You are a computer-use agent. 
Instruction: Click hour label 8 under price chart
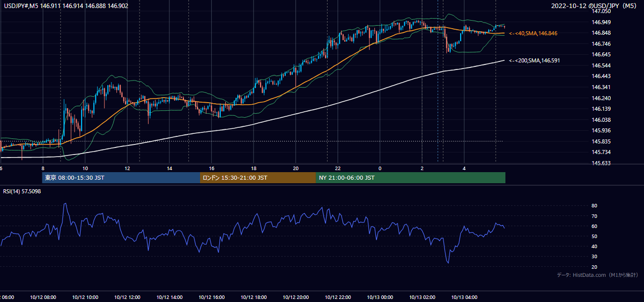coord(43,168)
